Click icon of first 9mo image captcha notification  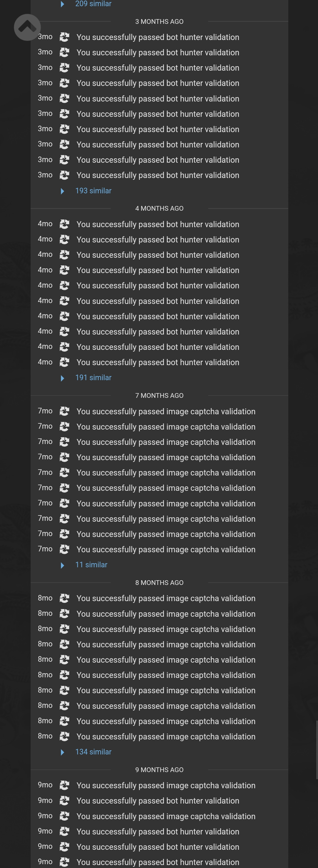pos(64,785)
